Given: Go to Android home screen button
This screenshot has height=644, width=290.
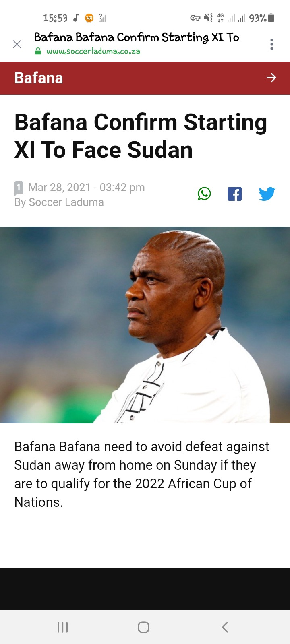Looking at the screenshot, I should coord(143,627).
